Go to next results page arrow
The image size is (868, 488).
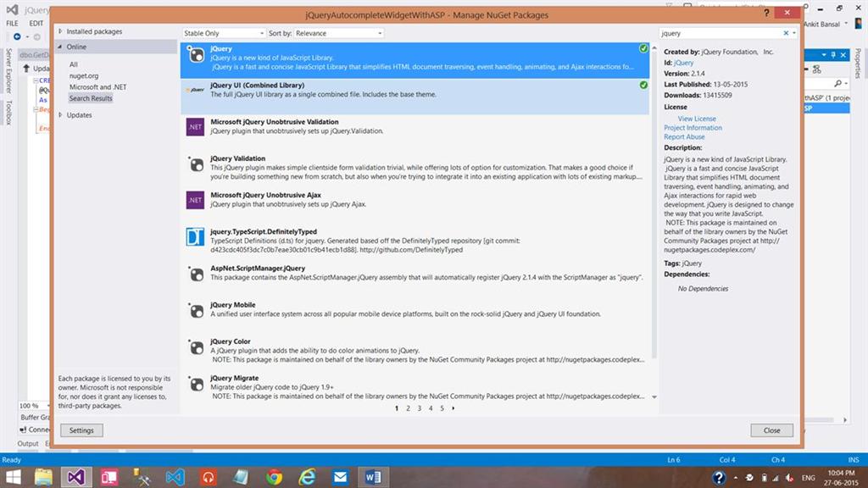453,408
